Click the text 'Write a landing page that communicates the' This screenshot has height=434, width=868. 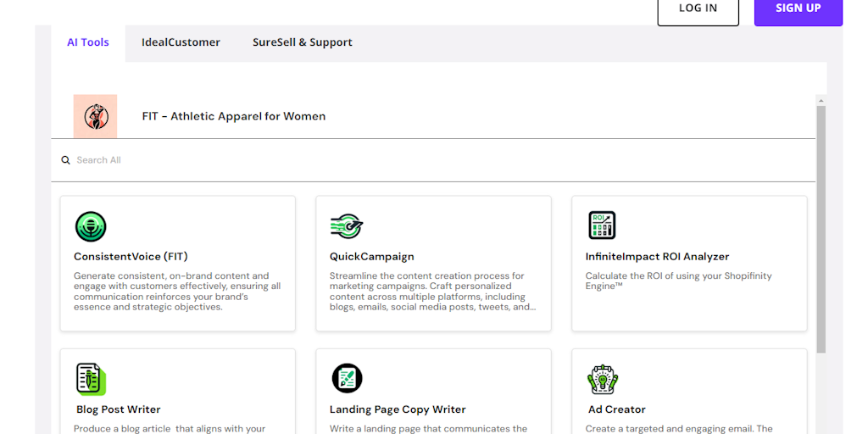[x=428, y=428]
